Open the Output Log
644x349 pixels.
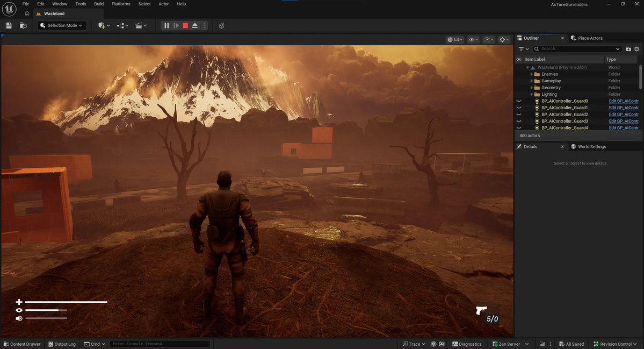62,344
